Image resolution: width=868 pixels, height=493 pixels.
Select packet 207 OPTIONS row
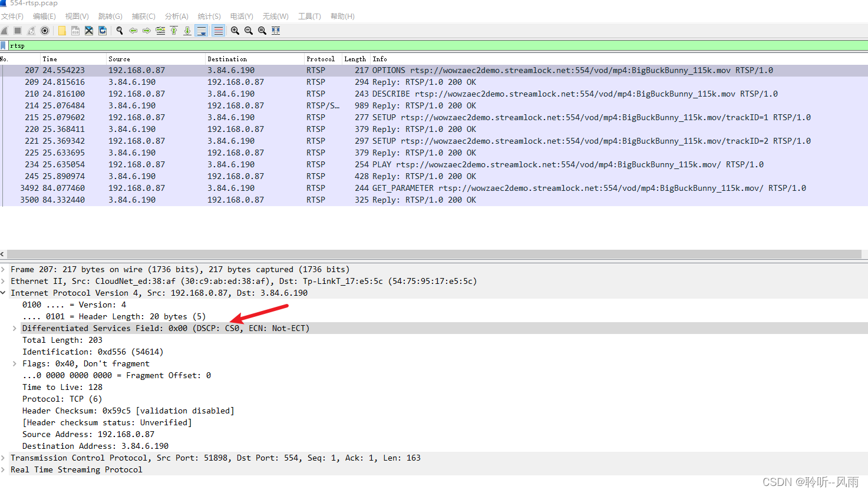pyautogui.click(x=434, y=70)
